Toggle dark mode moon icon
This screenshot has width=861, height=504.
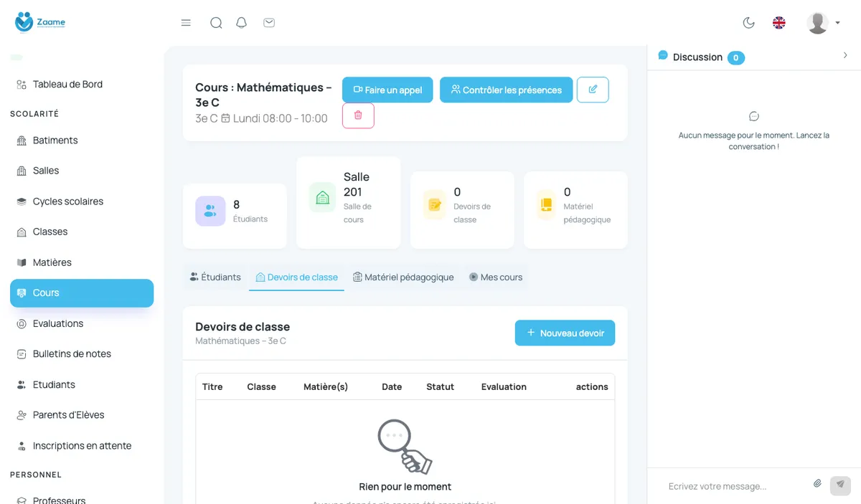(749, 23)
